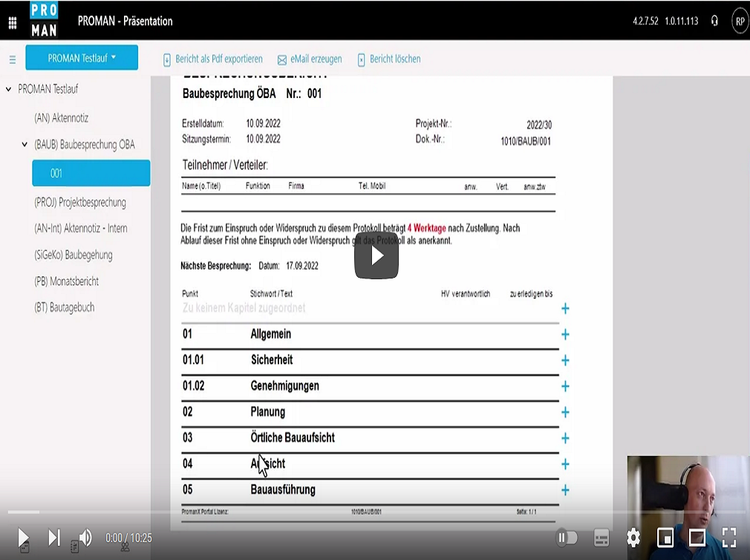The image size is (750, 560).
Task: Collapse the (BAUB) Baubesprechung ÖBA node
Action: [x=25, y=144]
